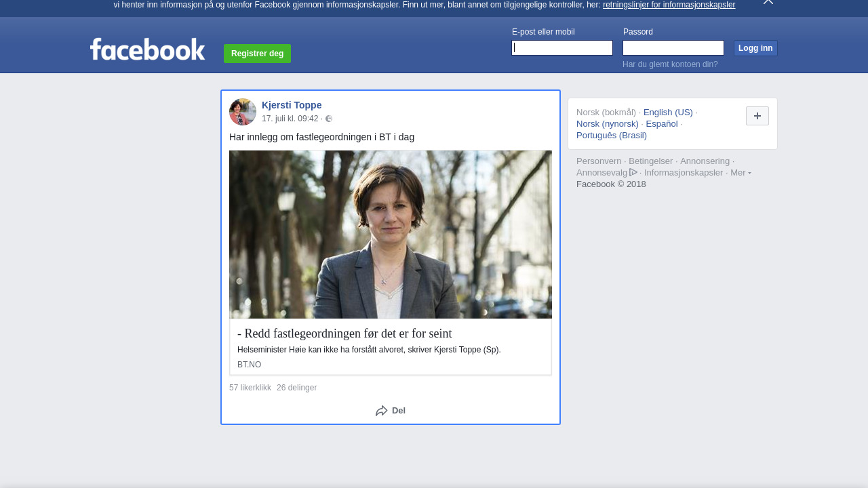Open the forgotten account link

point(670,64)
